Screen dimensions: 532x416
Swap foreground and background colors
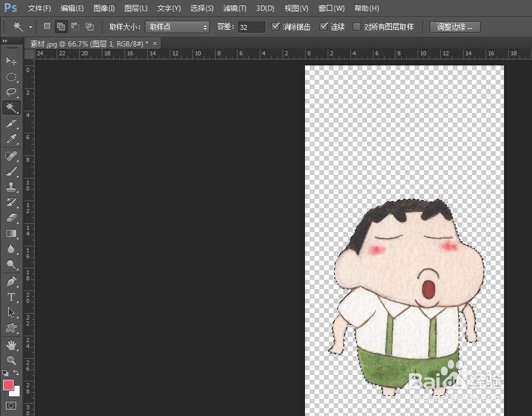coord(16,373)
